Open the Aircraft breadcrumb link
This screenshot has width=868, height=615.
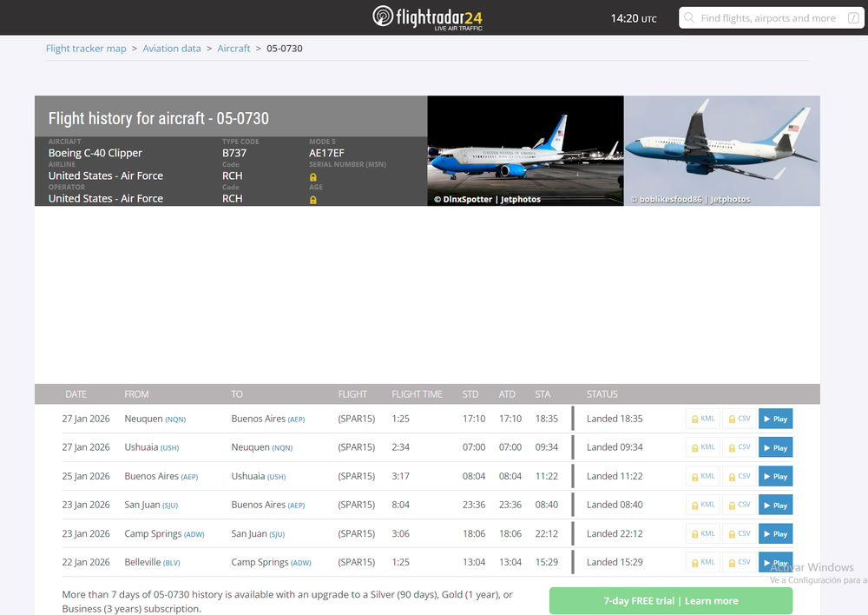click(233, 49)
